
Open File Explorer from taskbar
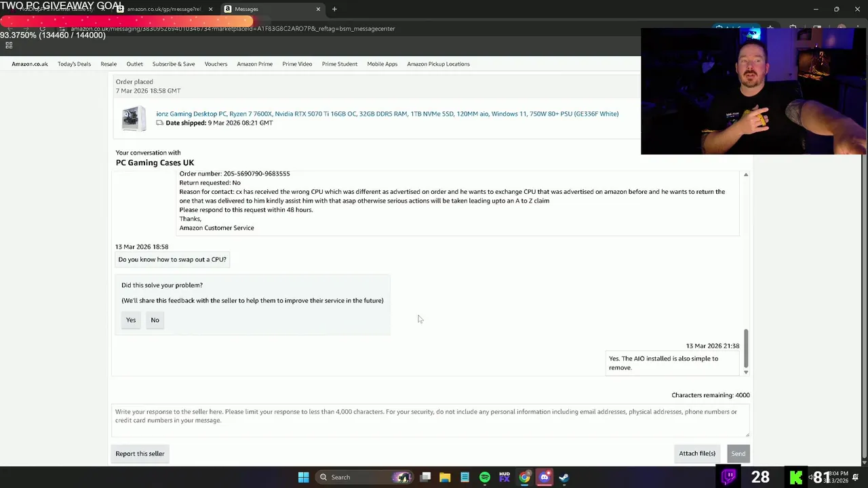[x=445, y=477]
